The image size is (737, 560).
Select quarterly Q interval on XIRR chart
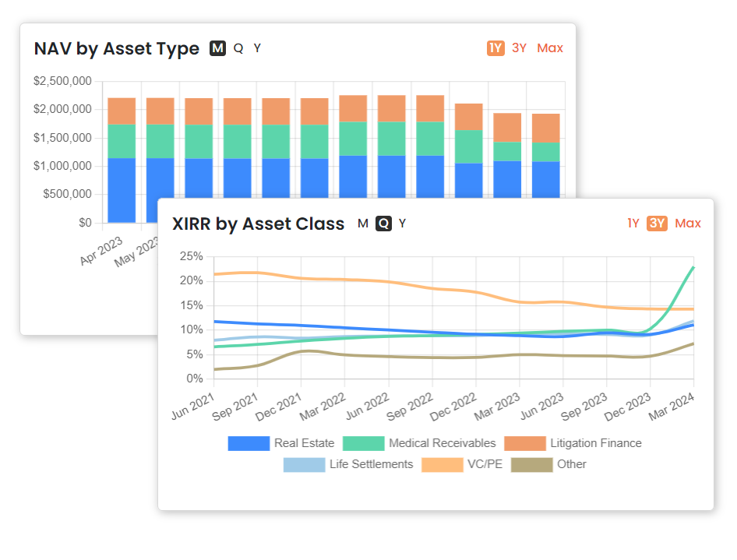tap(383, 224)
